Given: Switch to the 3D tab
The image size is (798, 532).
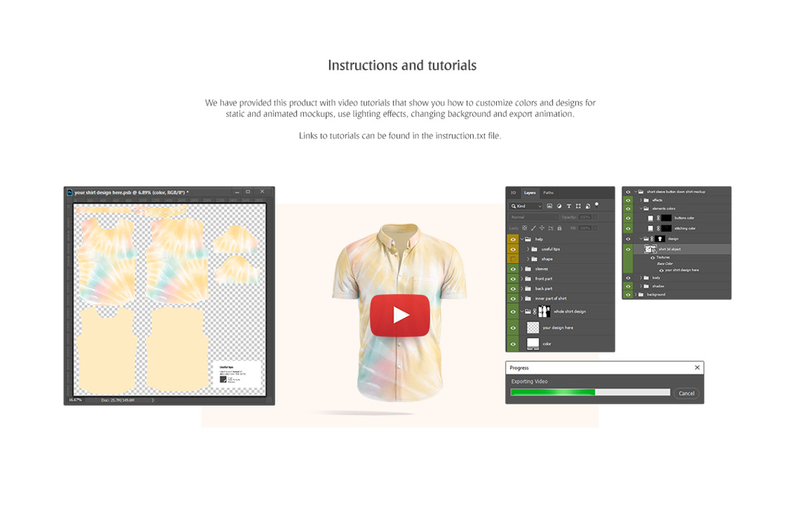Looking at the screenshot, I should (x=513, y=193).
